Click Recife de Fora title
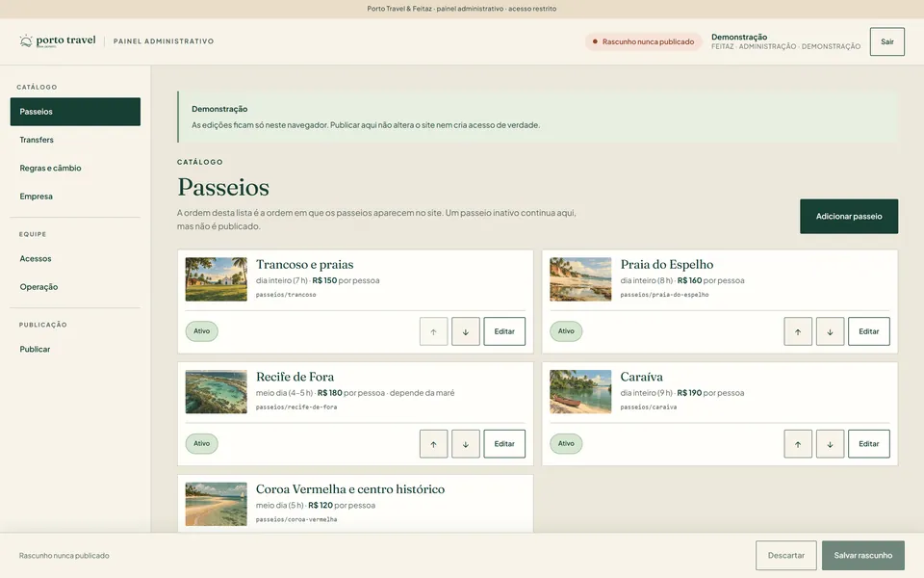This screenshot has height=578, width=924. (295, 377)
